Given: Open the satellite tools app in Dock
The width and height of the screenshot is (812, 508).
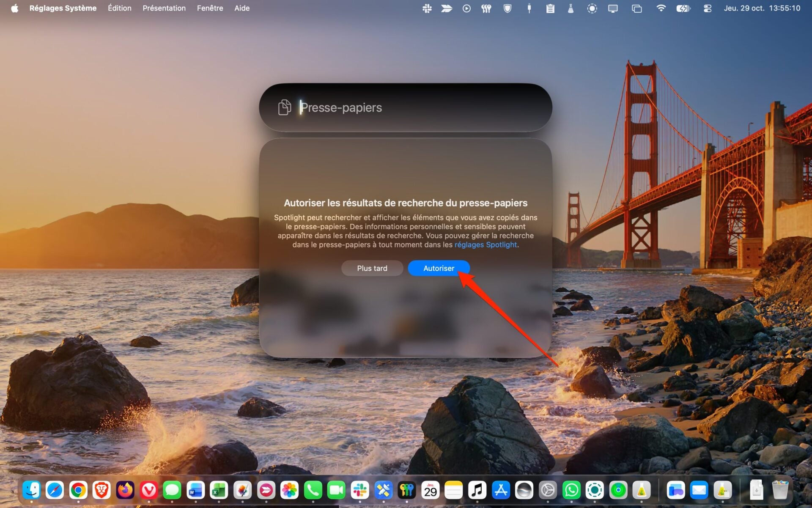Looking at the screenshot, I should pos(383,490).
